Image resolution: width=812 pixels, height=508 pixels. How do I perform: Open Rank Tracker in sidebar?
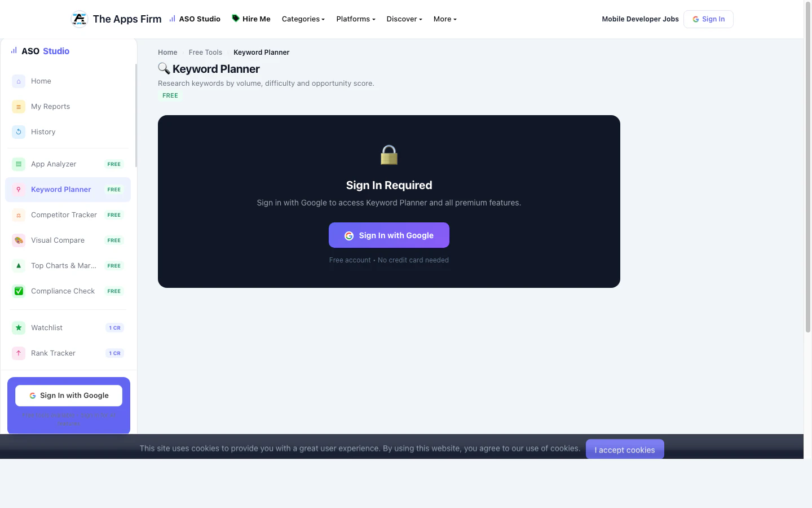tap(68, 353)
